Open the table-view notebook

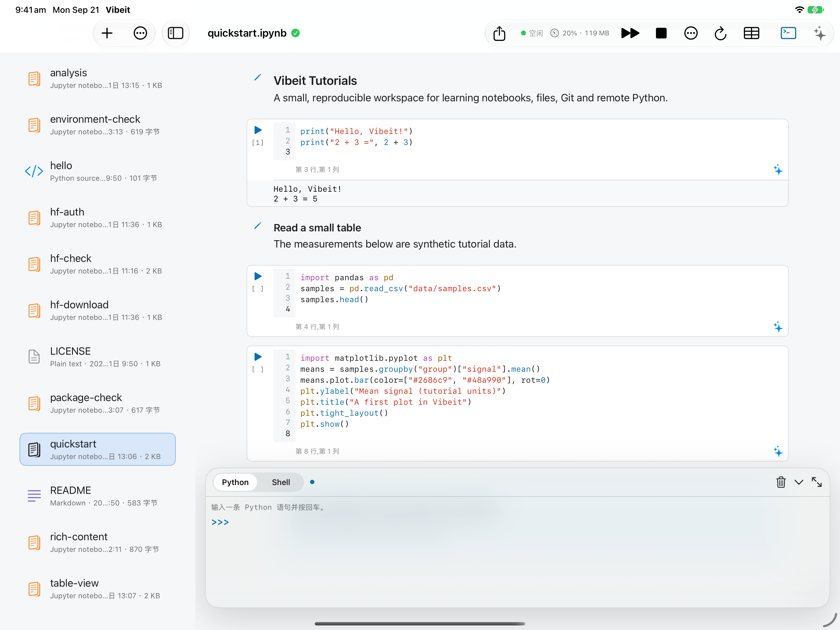[98, 588]
